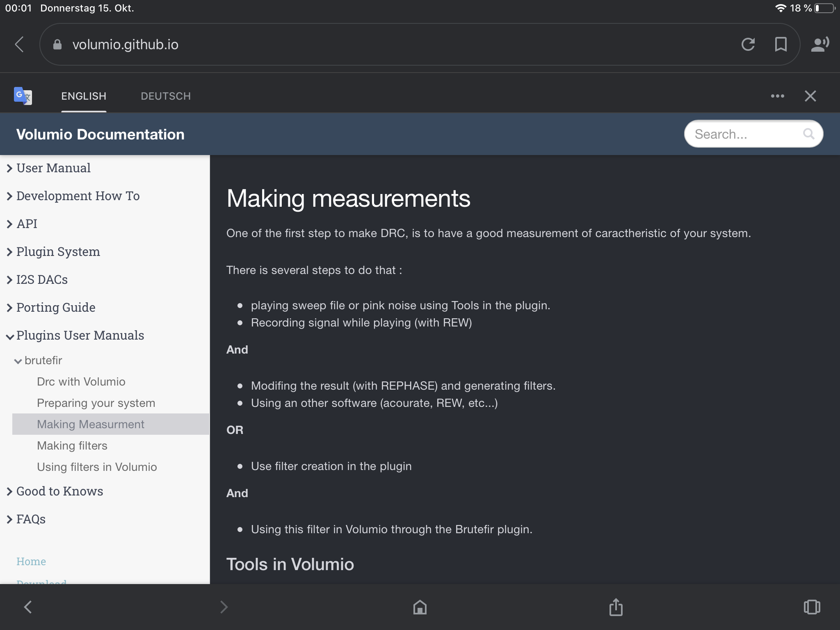This screenshot has width=840, height=630.
Task: Collapse the brutefir subsection
Action: coord(39,361)
